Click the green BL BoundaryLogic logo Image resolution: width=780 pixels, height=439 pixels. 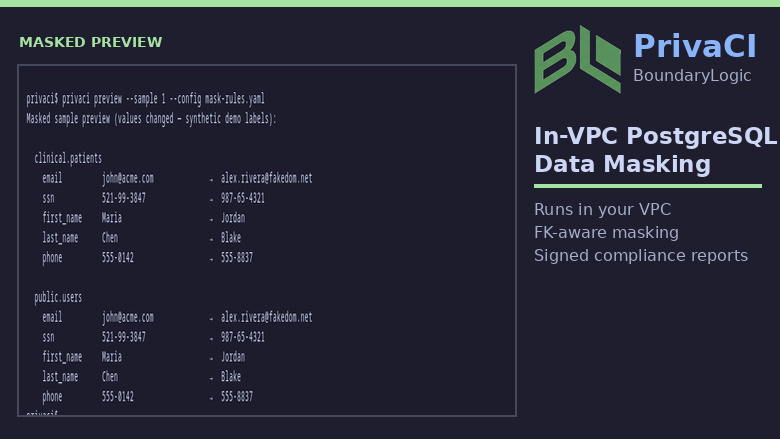click(578, 60)
